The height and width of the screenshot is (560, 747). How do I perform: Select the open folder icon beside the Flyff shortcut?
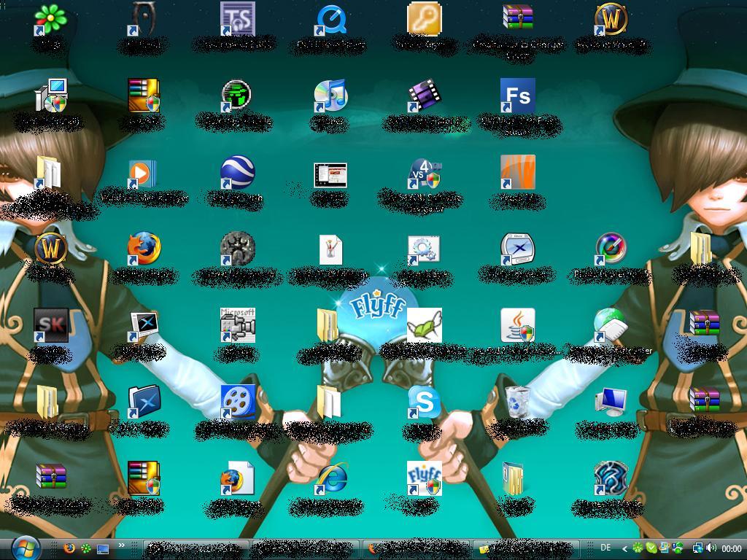tap(513, 478)
